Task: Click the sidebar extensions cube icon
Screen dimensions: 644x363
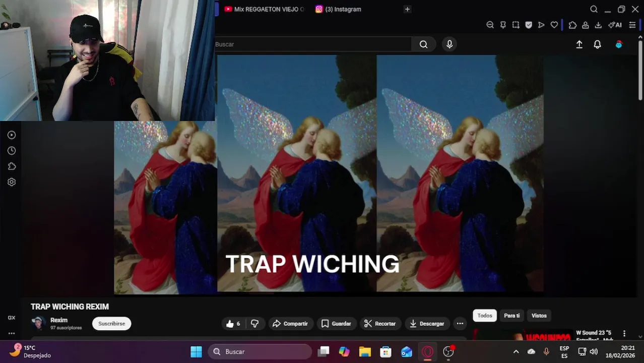Action: tap(12, 166)
